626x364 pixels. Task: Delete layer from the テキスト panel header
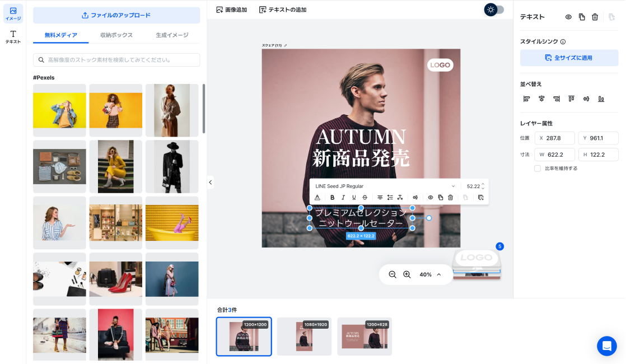pos(595,17)
